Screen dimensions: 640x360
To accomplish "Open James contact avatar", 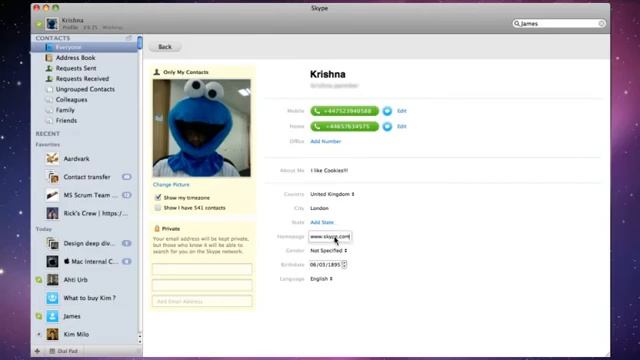I will coord(52,316).
